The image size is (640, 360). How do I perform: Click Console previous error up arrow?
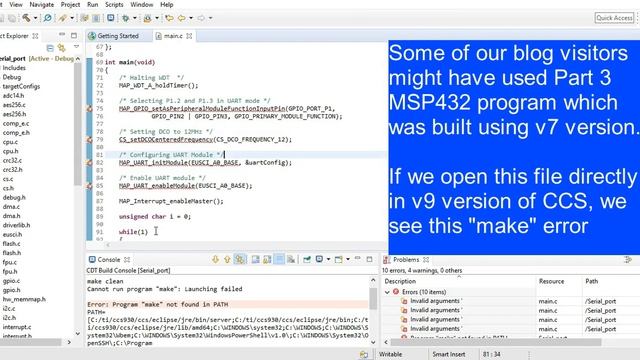point(227,259)
